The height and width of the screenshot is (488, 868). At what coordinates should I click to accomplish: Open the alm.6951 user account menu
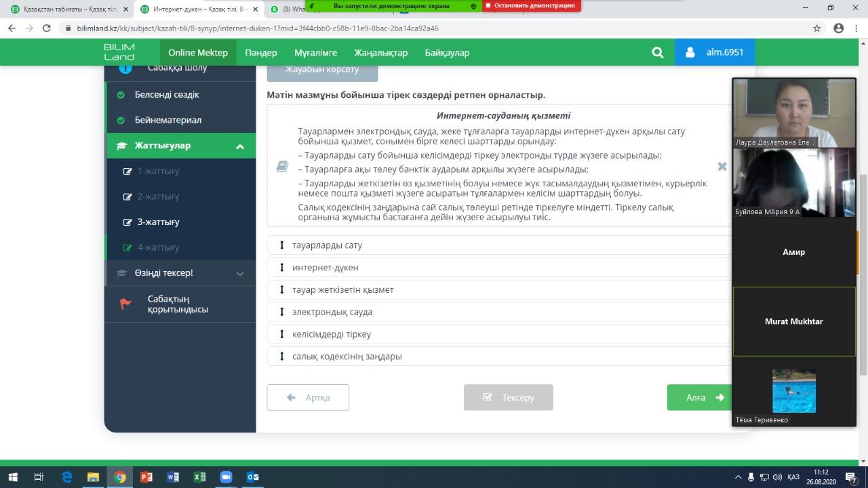(715, 52)
